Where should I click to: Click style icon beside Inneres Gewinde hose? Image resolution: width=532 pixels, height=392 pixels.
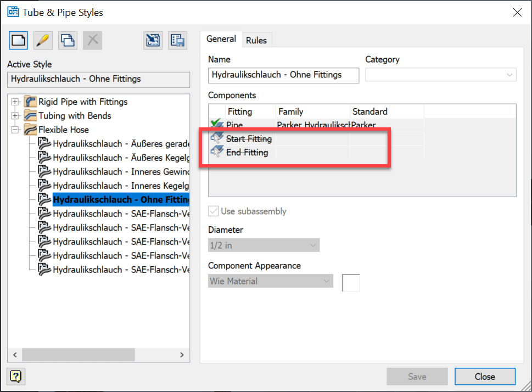pos(44,171)
